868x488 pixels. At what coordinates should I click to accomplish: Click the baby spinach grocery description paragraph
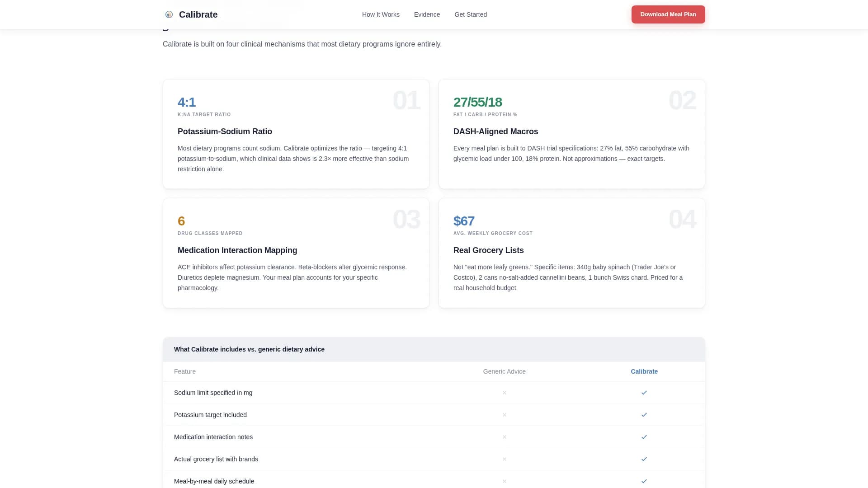(x=568, y=277)
